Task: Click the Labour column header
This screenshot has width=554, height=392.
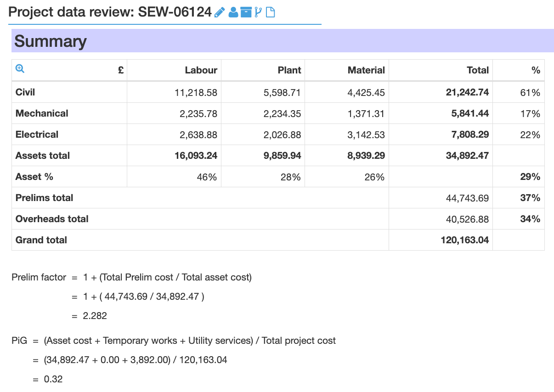Action: coord(201,70)
